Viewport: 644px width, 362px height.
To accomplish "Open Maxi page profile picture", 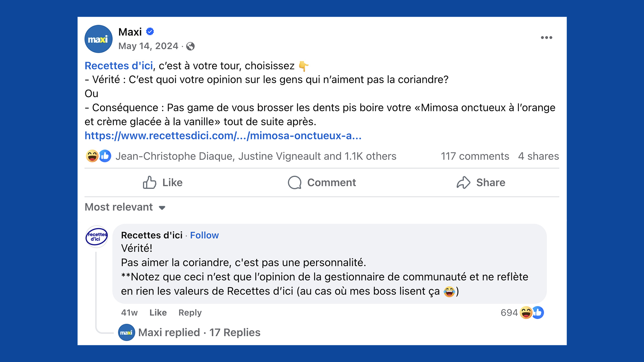I will [x=98, y=39].
